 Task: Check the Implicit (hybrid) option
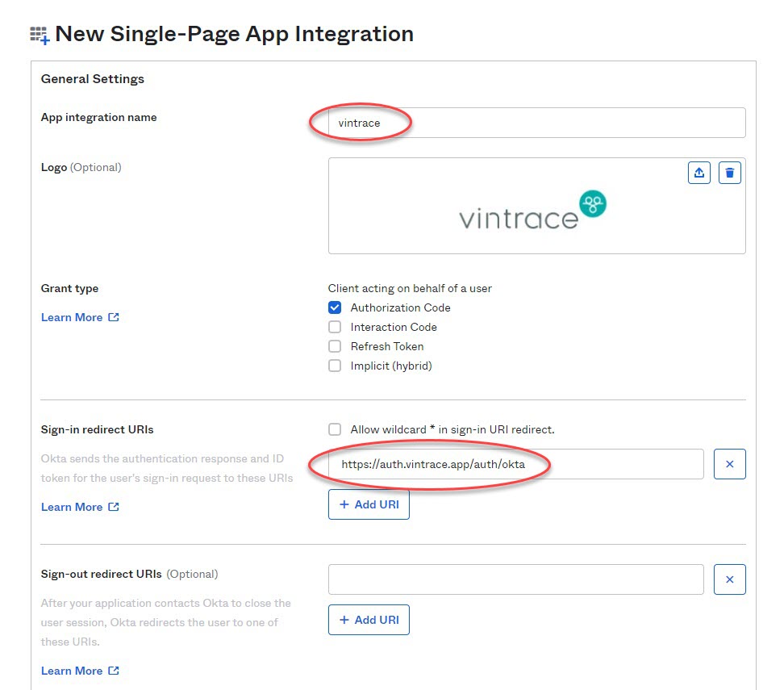[x=335, y=366]
